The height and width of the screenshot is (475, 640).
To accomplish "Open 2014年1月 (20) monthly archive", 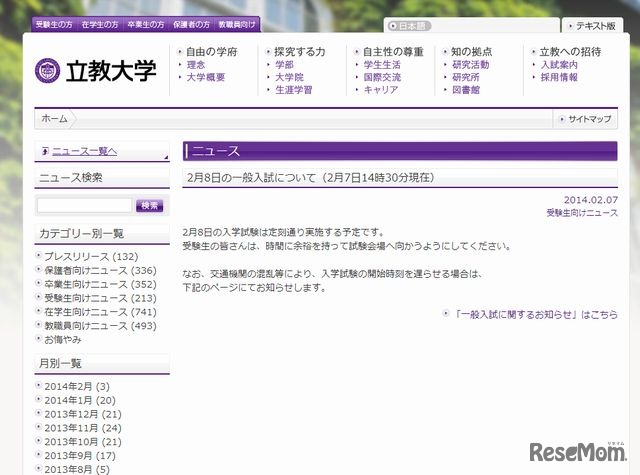I will coord(80,400).
